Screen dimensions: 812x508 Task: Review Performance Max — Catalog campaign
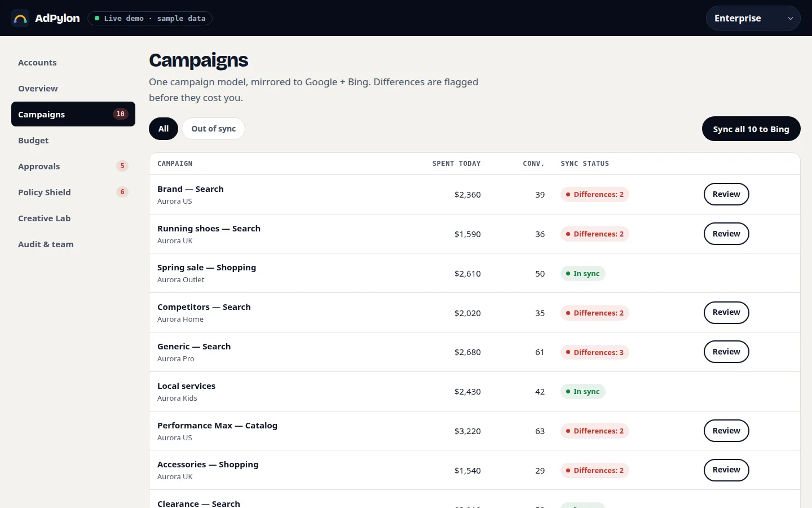(726, 431)
